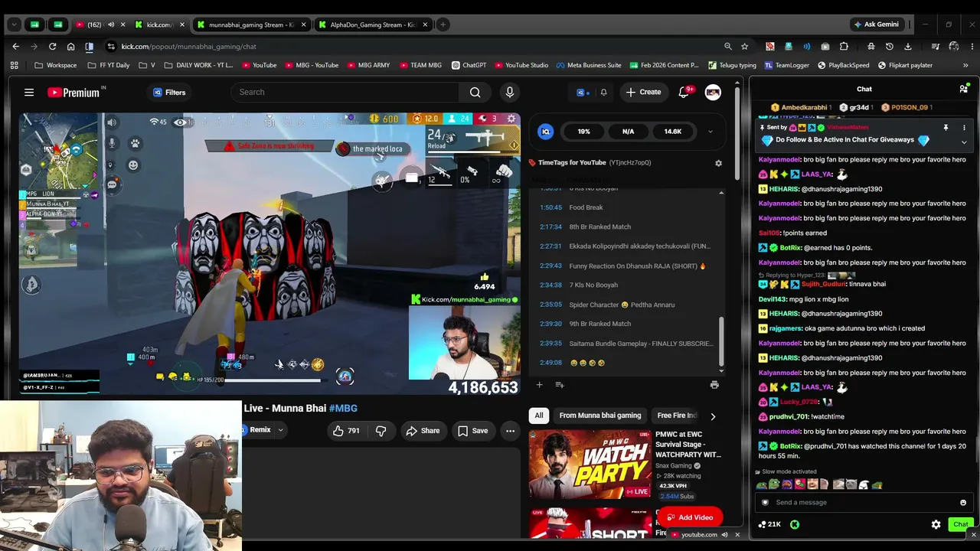The image size is (980, 551).
Task: Open the ChatGPT bookmark
Action: pos(469,65)
